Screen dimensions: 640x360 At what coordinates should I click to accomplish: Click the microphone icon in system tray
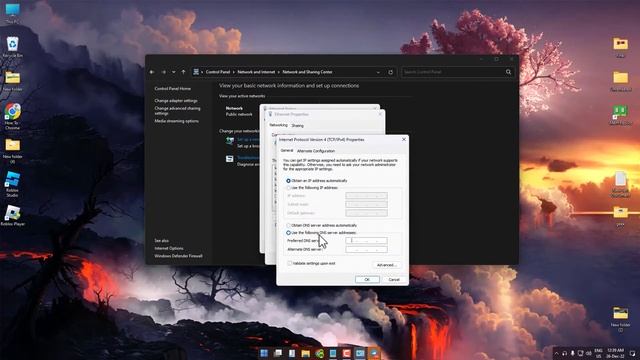tap(572, 353)
